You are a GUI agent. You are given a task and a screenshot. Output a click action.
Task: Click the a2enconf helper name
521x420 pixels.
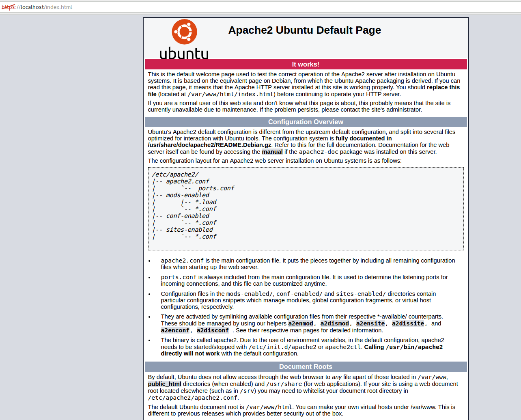(x=175, y=330)
